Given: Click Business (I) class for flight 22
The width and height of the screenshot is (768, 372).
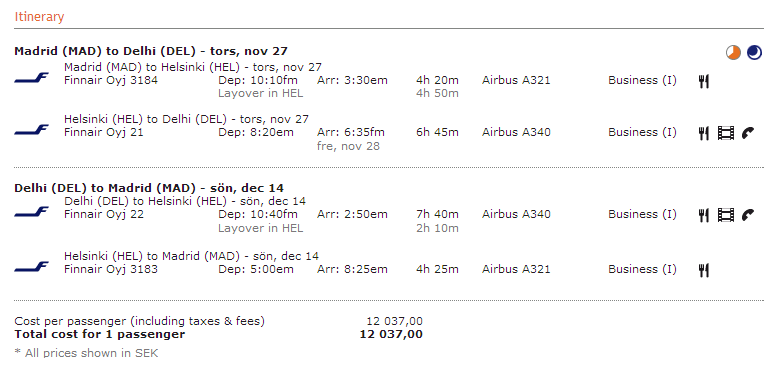Looking at the screenshot, I should tap(643, 214).
